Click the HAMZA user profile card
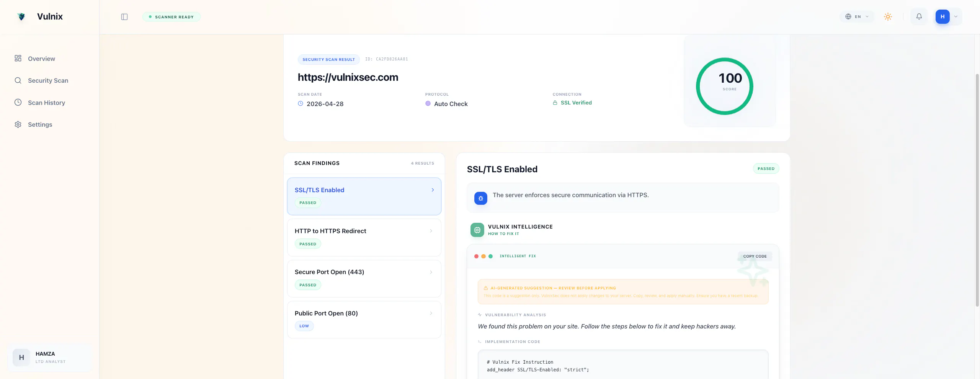The width and height of the screenshot is (980, 379). [x=49, y=358]
